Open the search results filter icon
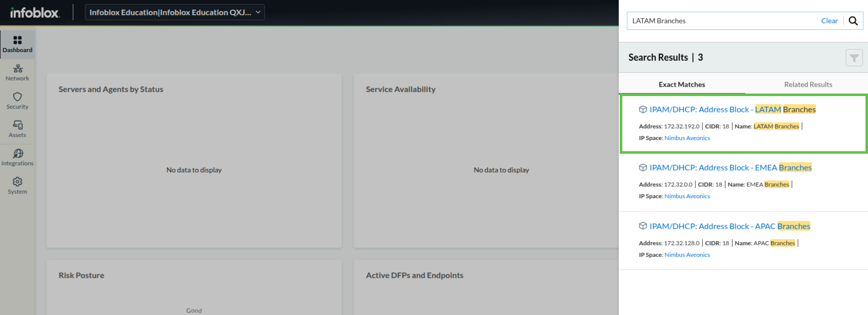Image resolution: width=868 pixels, height=315 pixels. tap(854, 58)
